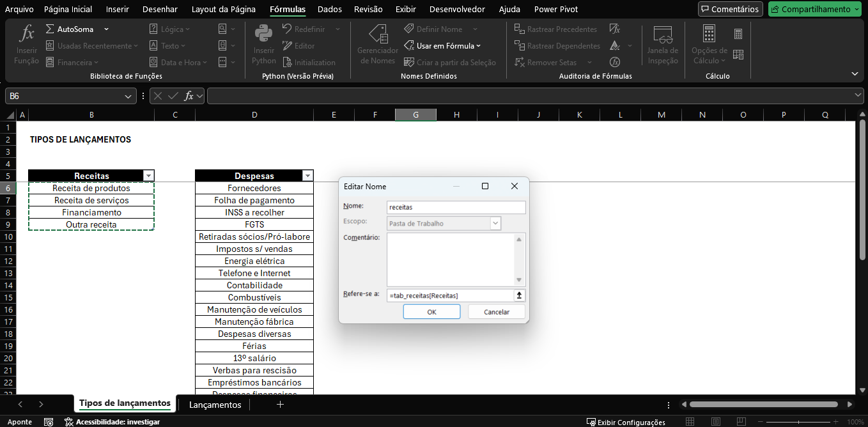Click the add new sheet plus icon
The height and width of the screenshot is (427, 868).
pos(280,404)
